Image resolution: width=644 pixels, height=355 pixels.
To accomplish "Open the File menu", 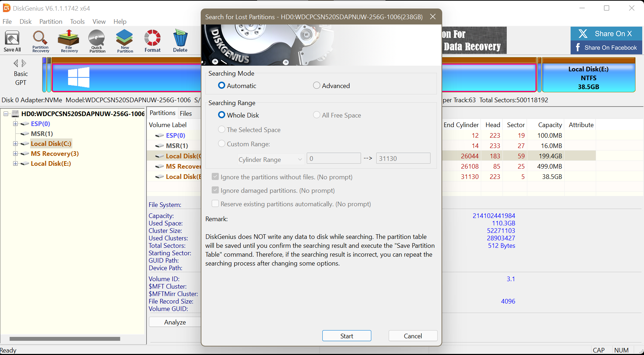I will pos(7,22).
